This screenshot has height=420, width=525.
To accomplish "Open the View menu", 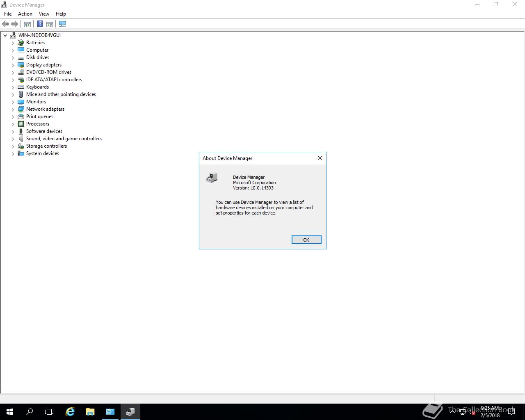I will tap(44, 14).
